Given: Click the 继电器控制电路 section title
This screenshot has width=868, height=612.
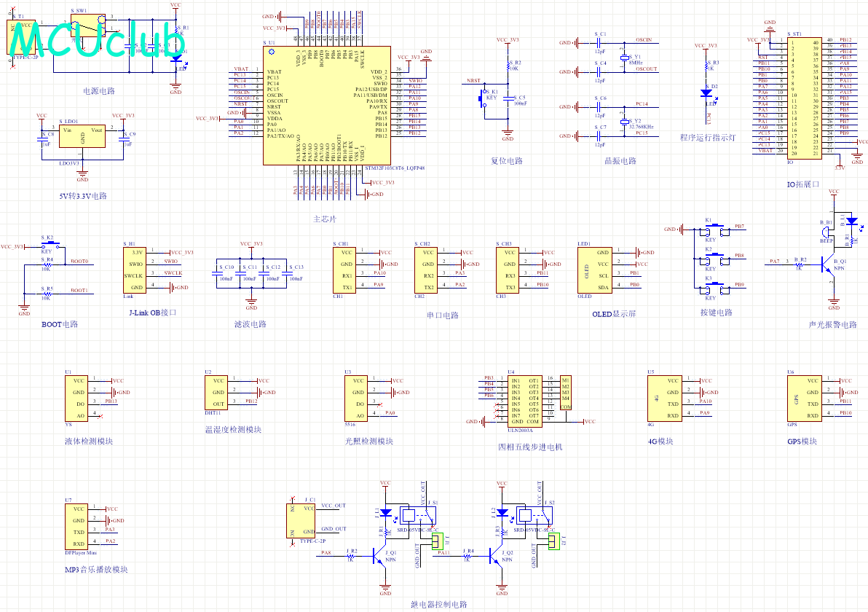Looking at the screenshot, I should (x=439, y=604).
